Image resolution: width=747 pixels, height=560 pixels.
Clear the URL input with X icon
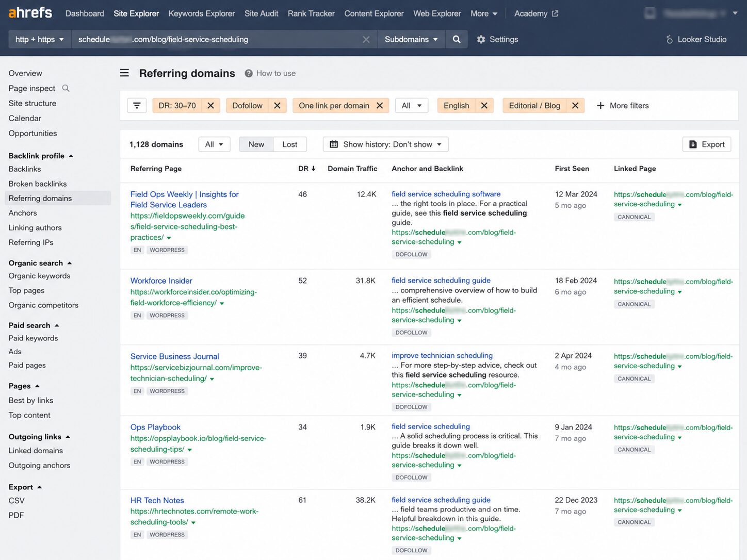[x=366, y=39]
